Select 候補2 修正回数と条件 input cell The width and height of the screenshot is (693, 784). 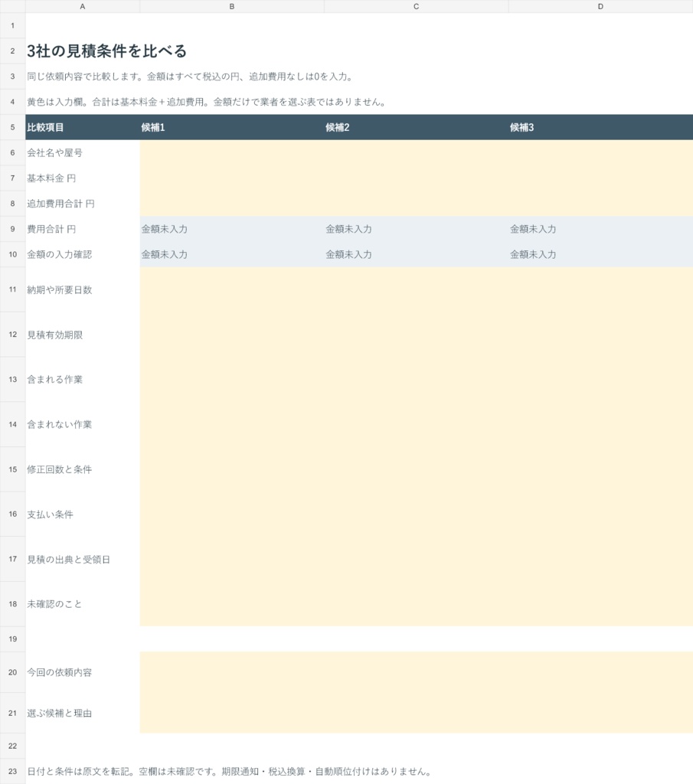click(416, 469)
